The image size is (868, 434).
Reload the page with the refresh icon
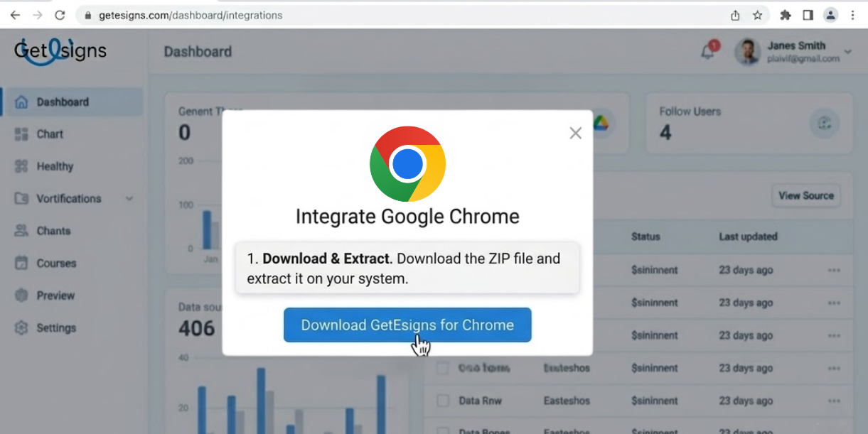[60, 15]
